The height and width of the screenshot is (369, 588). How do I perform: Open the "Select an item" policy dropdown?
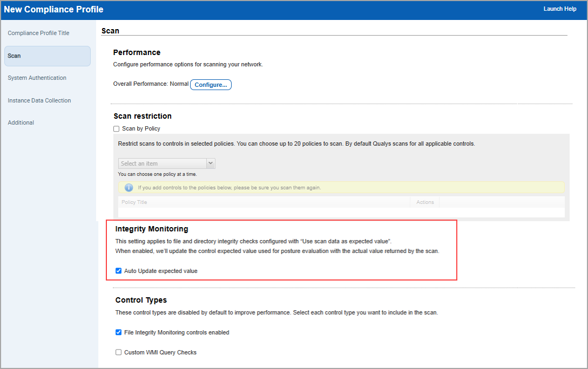click(162, 162)
